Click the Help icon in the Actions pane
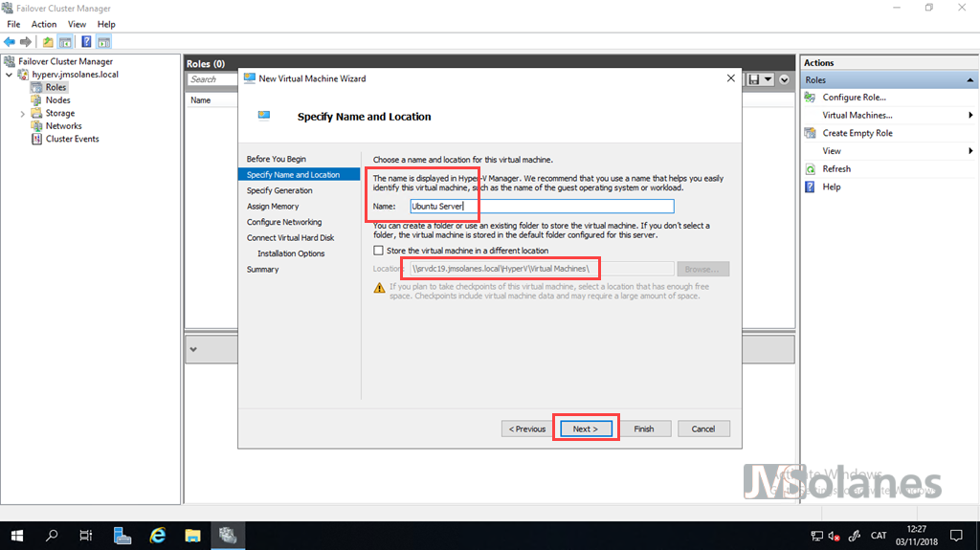 [810, 187]
